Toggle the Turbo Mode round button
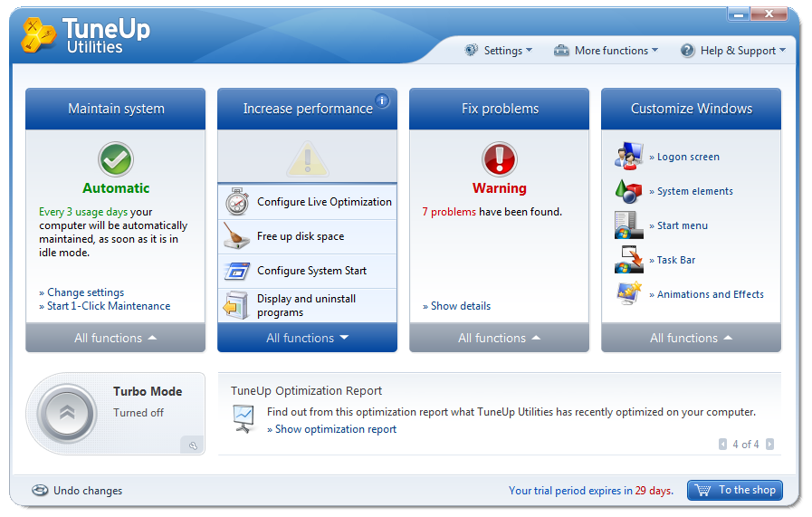The height and width of the screenshot is (517, 812). pos(67,413)
